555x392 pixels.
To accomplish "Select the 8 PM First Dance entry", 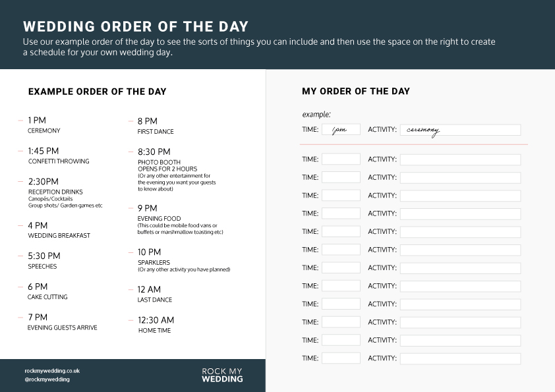I will (156, 126).
